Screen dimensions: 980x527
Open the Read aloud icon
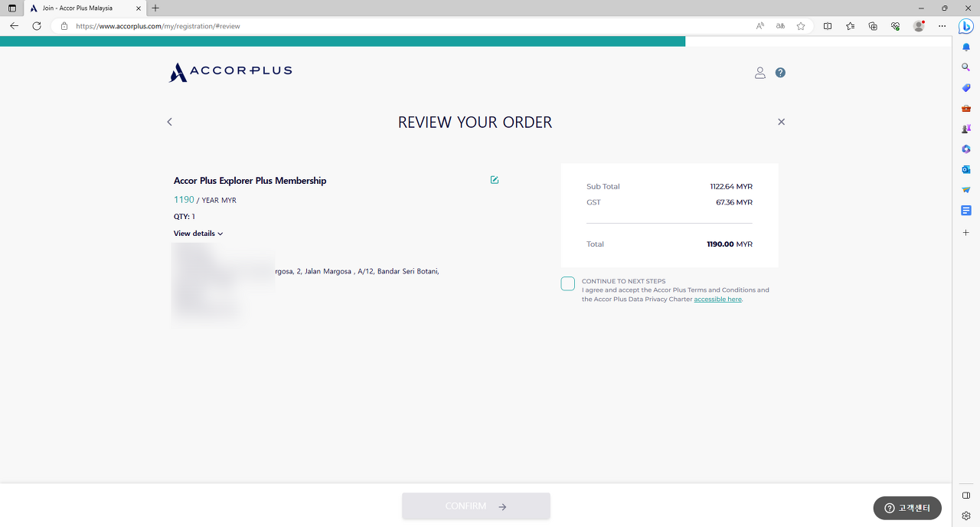760,26
